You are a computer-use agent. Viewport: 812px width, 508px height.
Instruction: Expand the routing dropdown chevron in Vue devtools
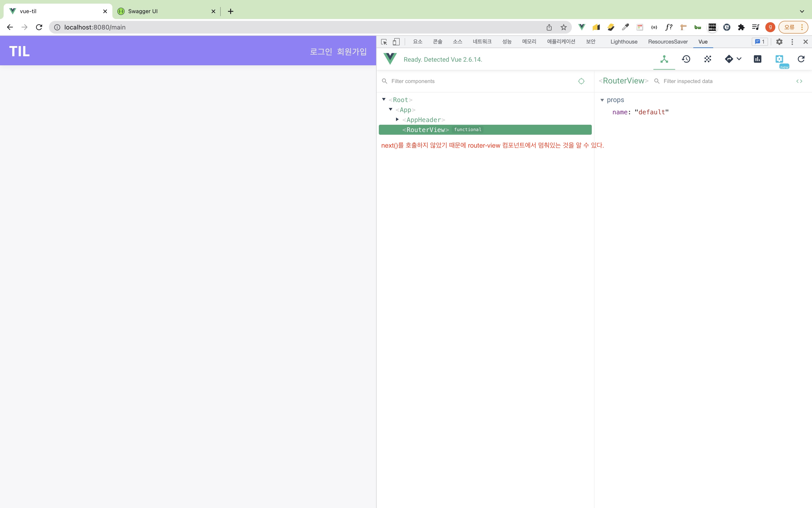coord(739,59)
